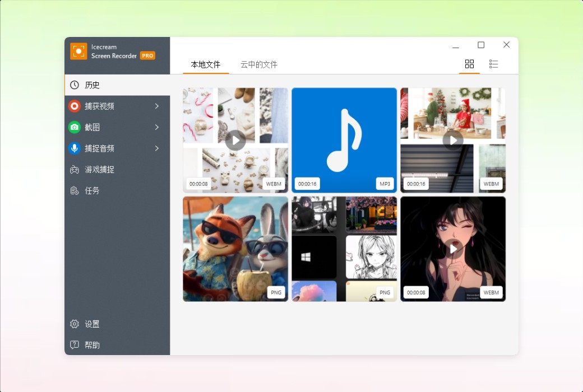Open the 云中的文件 tab
This screenshot has height=392, width=583.
click(x=260, y=64)
